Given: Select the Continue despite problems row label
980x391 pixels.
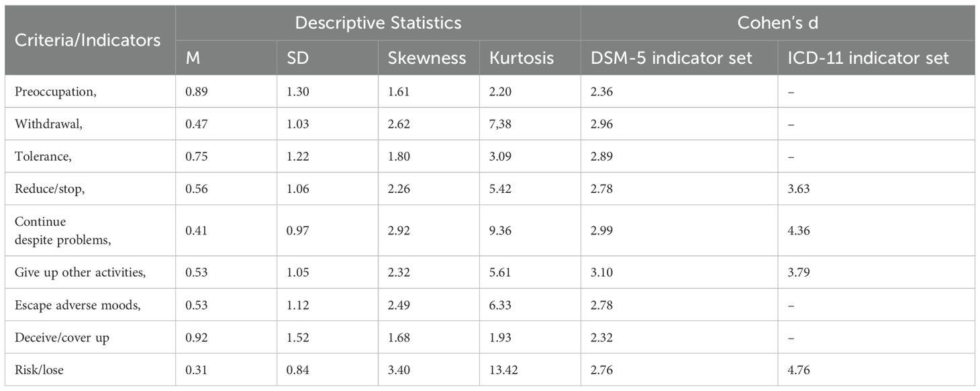Looking at the screenshot, I should [56, 230].
